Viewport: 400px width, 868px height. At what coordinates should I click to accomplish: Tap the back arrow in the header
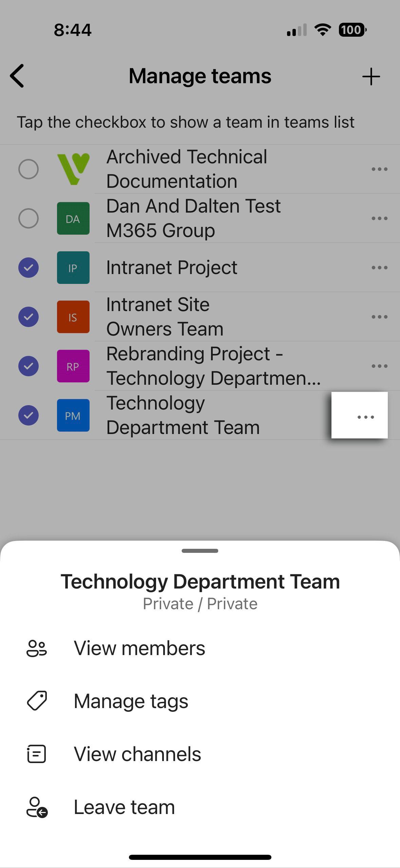[x=18, y=76]
